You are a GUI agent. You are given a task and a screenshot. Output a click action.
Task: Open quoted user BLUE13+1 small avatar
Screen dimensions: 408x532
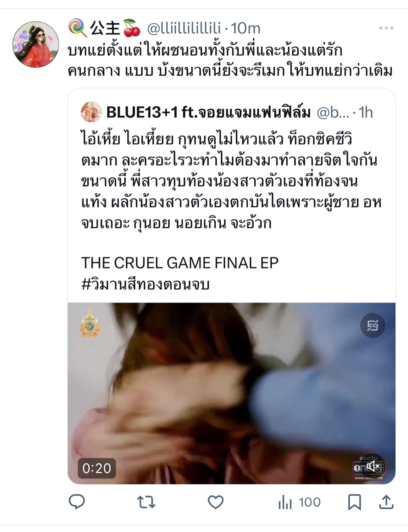[x=91, y=112]
